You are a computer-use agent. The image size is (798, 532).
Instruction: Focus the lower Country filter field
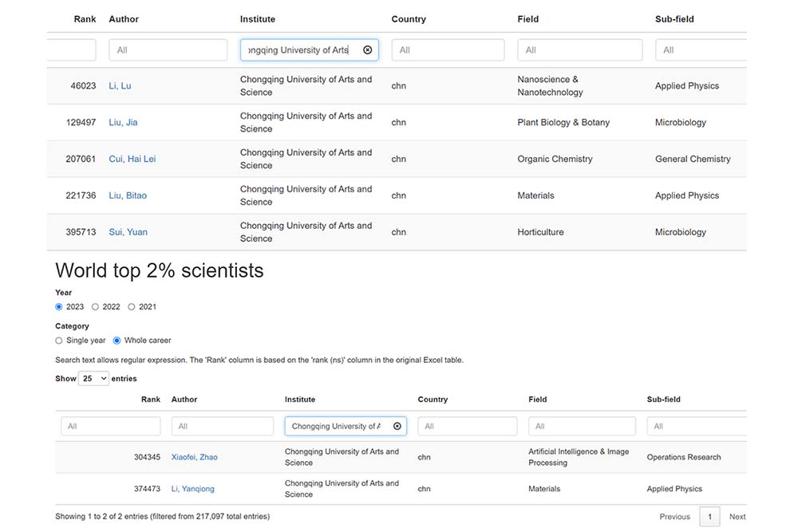(467, 427)
